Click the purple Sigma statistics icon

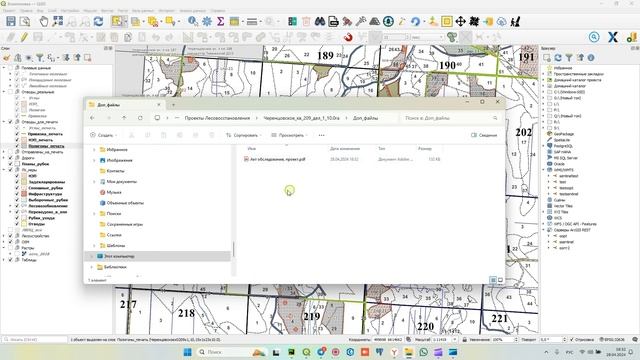220,21
